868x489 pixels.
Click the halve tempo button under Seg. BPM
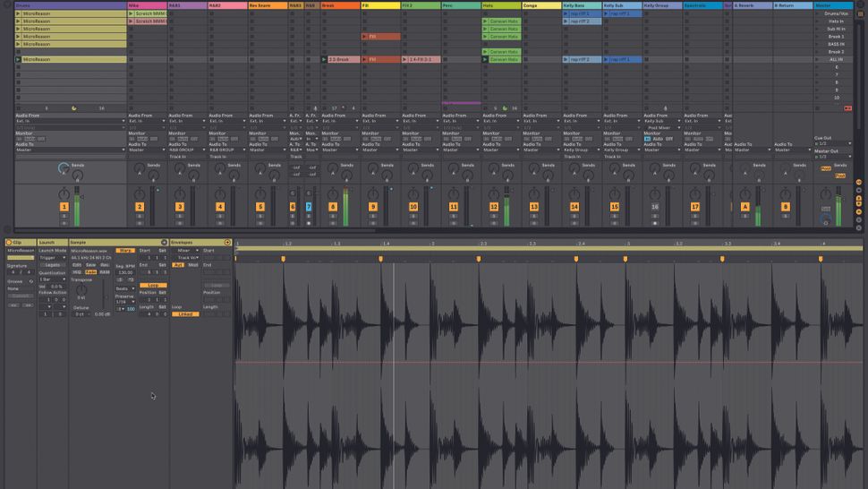(x=120, y=279)
